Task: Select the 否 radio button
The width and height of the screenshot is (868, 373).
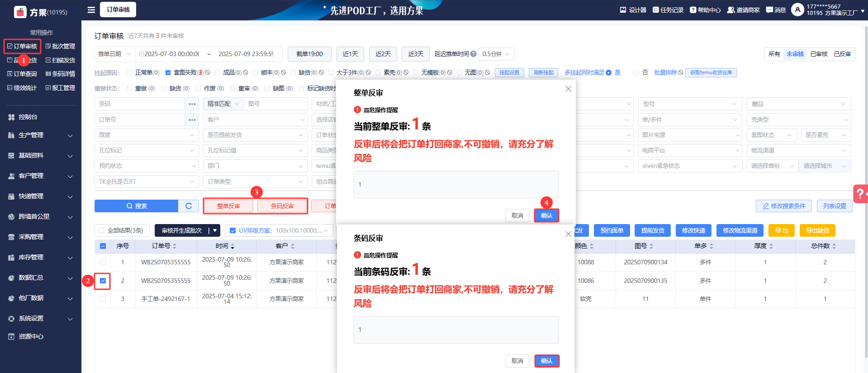Action: (636, 72)
